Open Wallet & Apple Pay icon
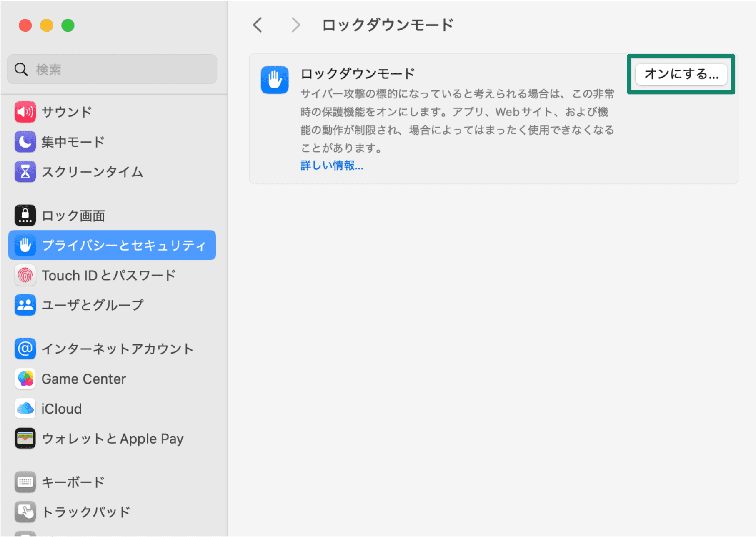 coord(25,439)
